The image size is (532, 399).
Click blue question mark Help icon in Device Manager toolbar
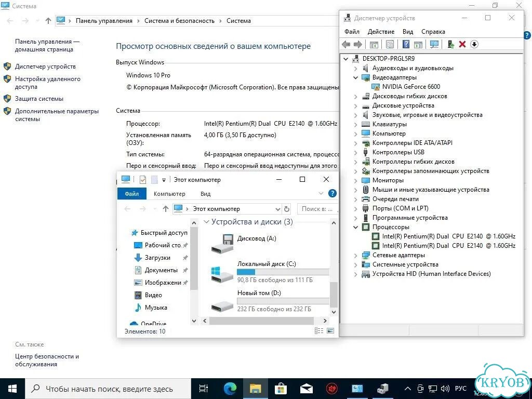(x=406, y=45)
